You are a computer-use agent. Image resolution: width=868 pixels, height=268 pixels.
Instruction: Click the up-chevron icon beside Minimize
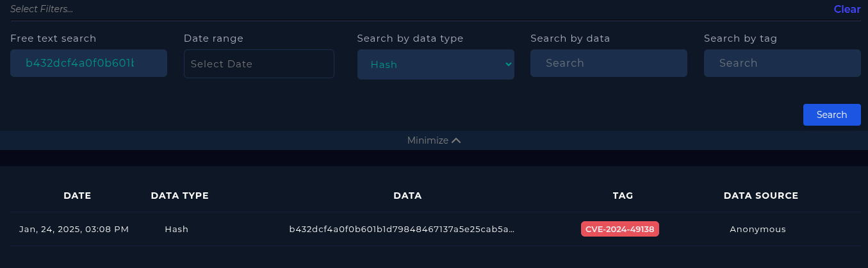point(456,140)
